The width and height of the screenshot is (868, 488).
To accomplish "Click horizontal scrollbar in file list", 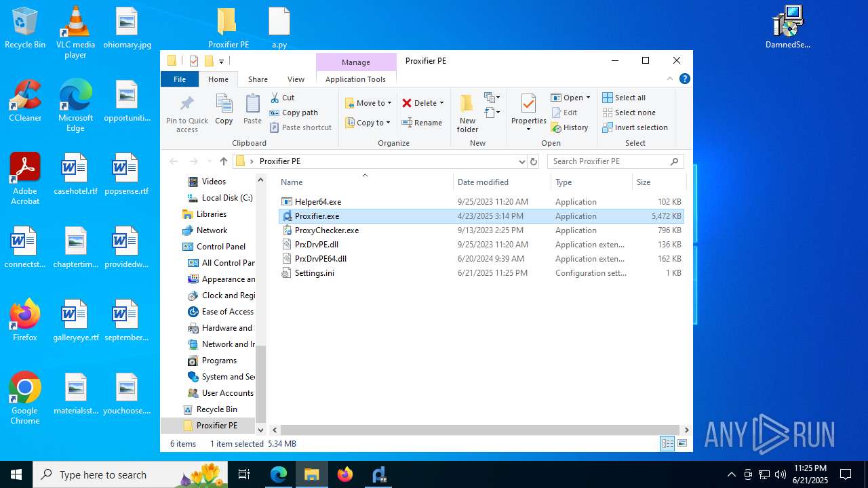I will click(x=480, y=430).
